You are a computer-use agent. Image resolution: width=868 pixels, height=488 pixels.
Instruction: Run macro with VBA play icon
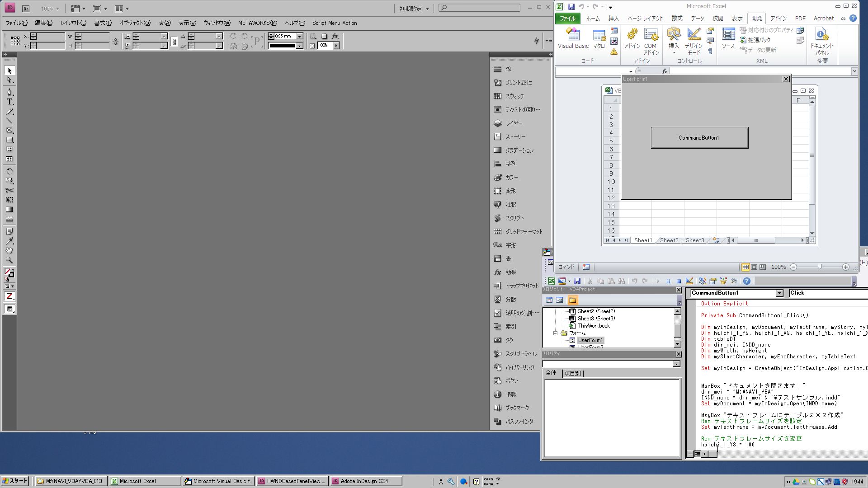click(x=658, y=281)
